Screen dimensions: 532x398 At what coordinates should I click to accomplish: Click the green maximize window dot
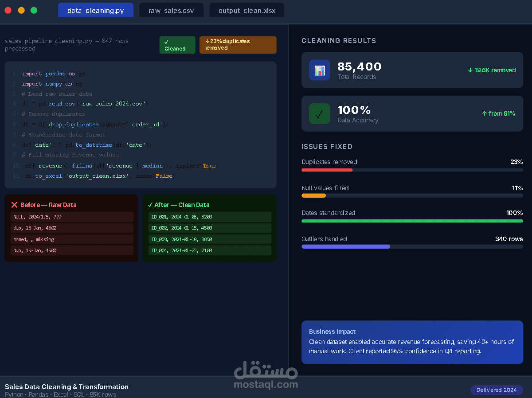pyautogui.click(x=34, y=10)
